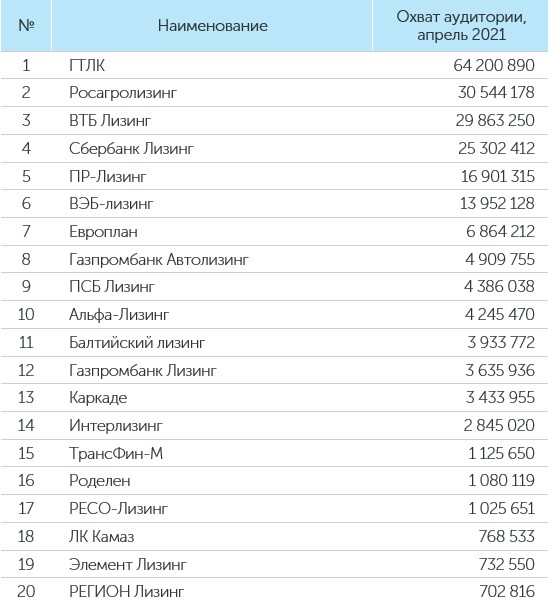Select the РЕГИОН Лизинг entry
The width and height of the screenshot is (548, 604).
pos(127,591)
